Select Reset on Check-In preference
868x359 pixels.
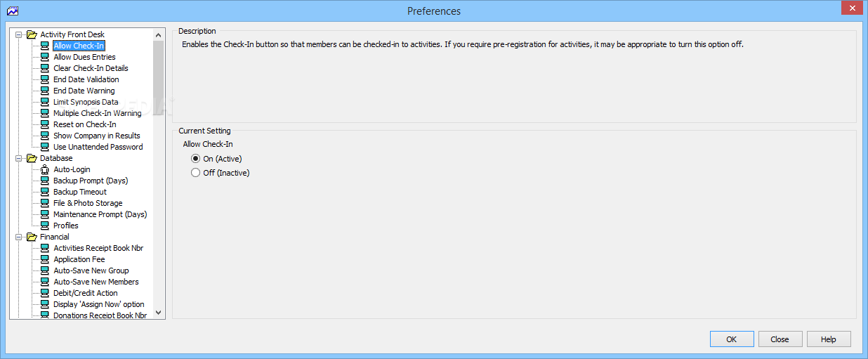(x=85, y=124)
